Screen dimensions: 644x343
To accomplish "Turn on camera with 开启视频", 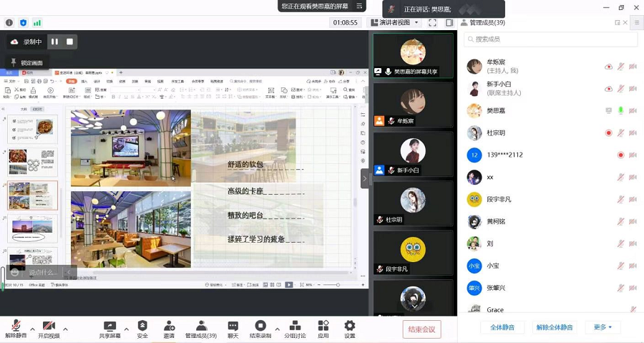I will pyautogui.click(x=48, y=326).
